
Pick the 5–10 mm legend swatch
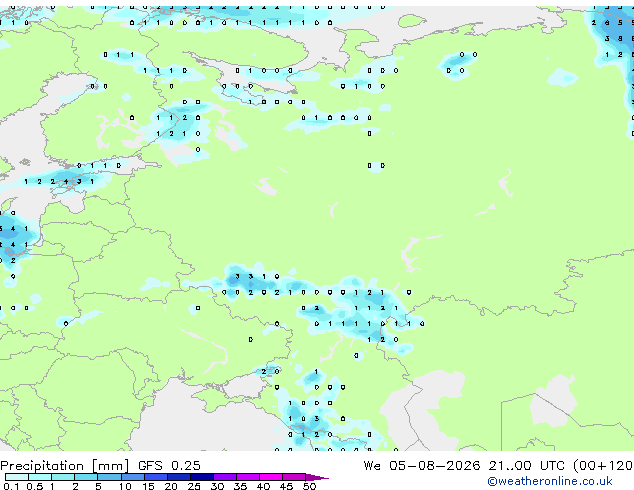click(109, 477)
